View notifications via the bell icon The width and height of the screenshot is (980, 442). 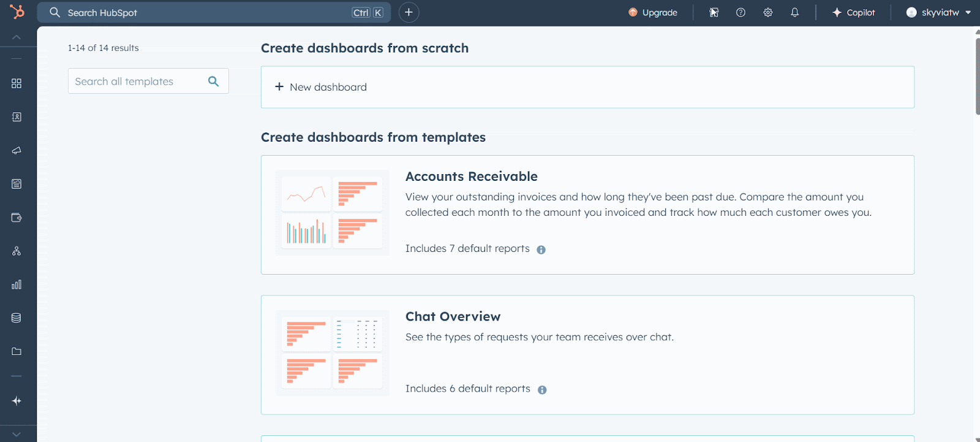794,12
